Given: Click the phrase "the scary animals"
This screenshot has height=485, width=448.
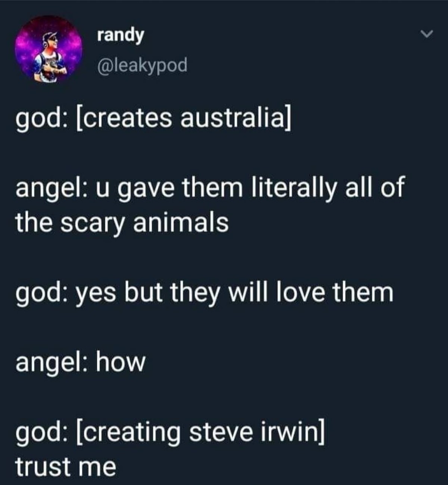Looking at the screenshot, I should (x=122, y=223).
